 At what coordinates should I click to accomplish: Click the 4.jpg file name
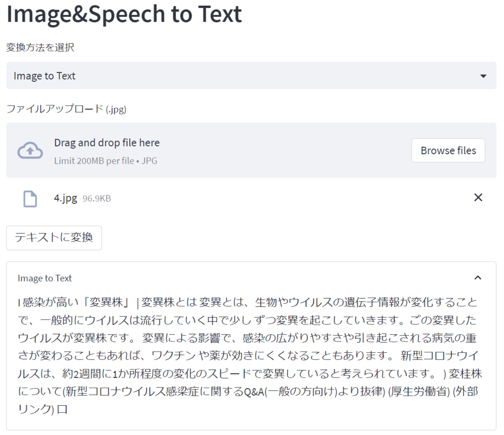coord(65,198)
